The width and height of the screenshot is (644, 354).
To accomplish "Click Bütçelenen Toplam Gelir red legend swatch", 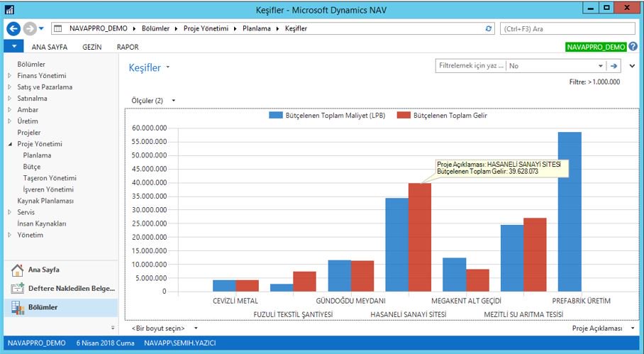I will pos(404,116).
